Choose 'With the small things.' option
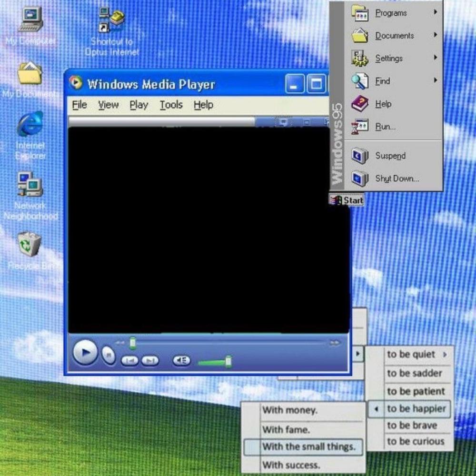476x476 pixels. 303,447
